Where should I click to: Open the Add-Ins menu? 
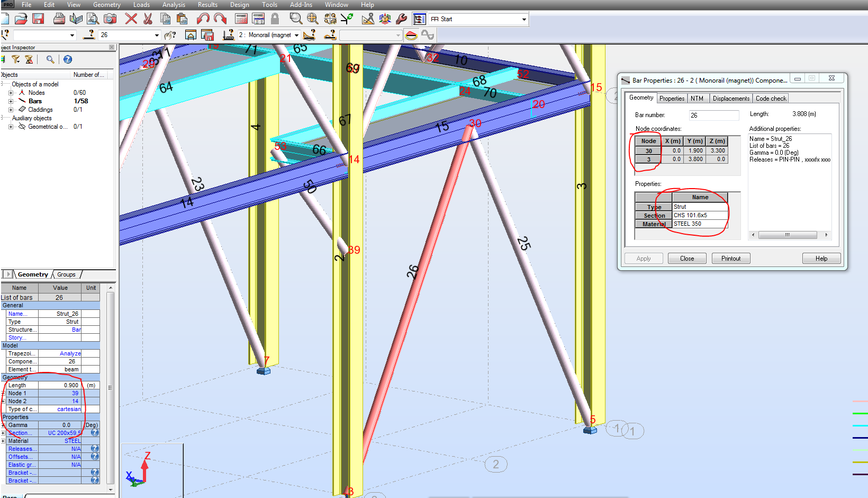(x=301, y=5)
